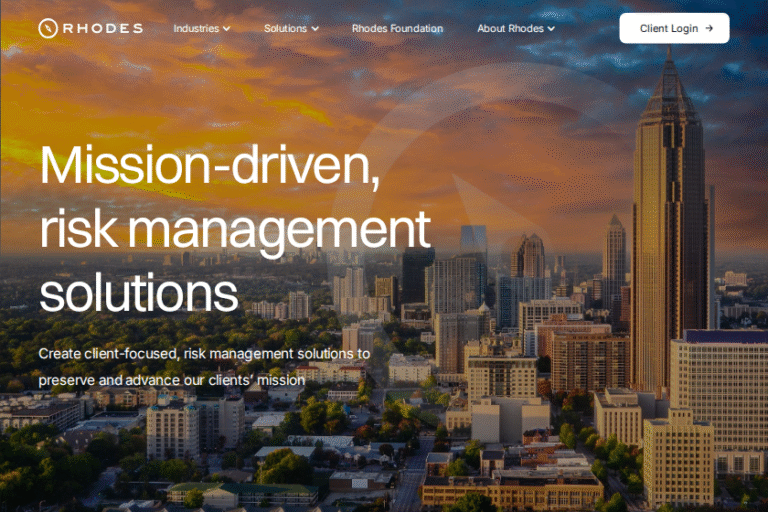
Task: Expand the chevron next to Industries
Action: point(227,29)
